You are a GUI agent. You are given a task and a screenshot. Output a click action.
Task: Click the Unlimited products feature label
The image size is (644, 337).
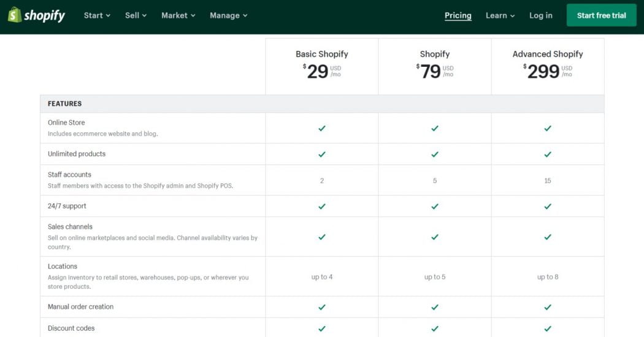click(x=77, y=154)
